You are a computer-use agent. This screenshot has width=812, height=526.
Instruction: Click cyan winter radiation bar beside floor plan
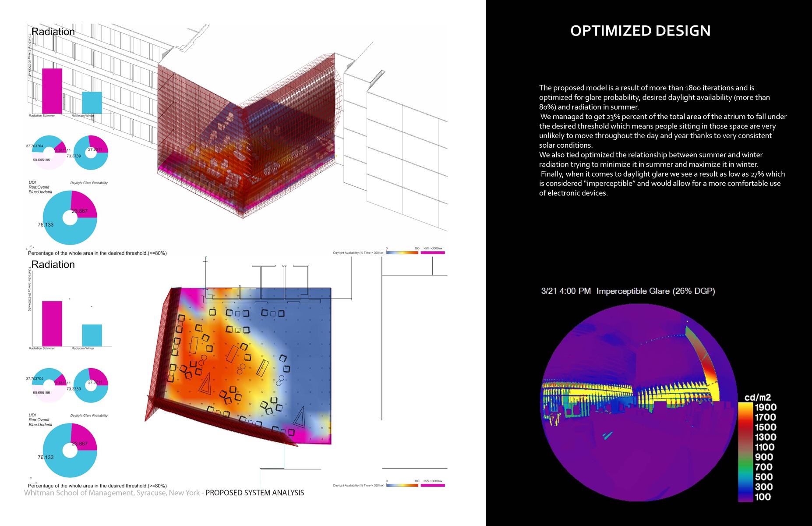pos(92,335)
